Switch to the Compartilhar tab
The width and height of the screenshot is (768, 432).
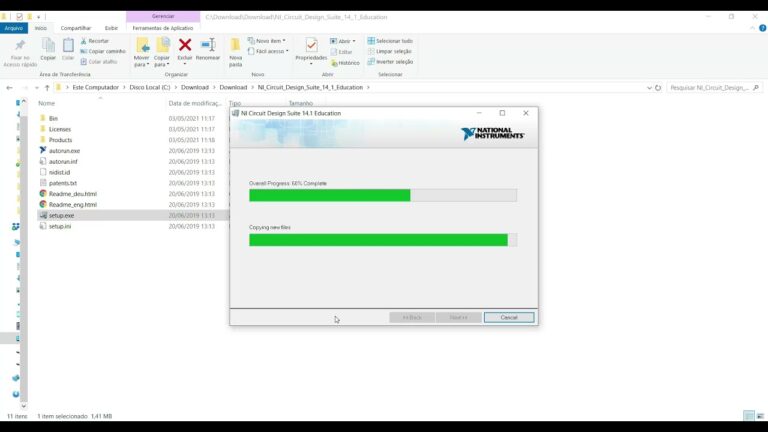76,28
